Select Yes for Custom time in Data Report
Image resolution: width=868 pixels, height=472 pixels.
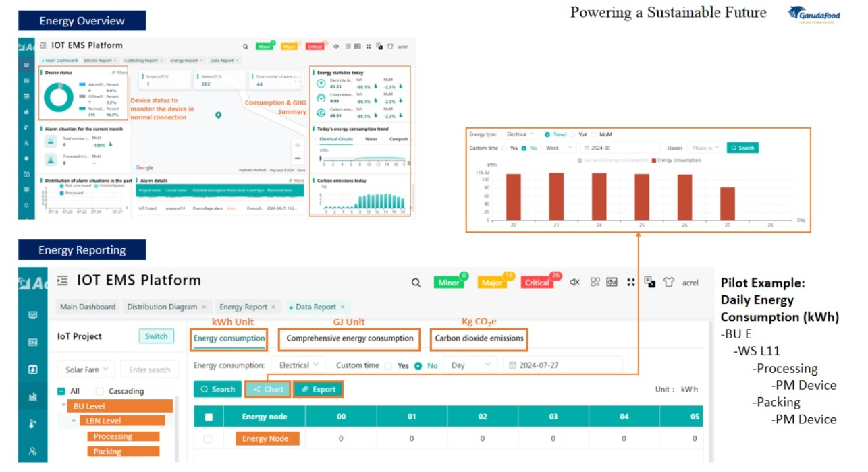(388, 365)
